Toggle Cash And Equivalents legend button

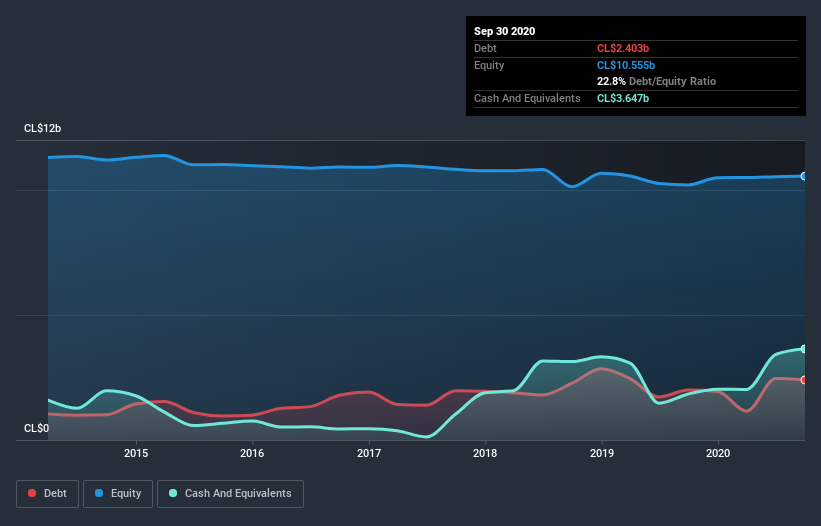point(230,494)
